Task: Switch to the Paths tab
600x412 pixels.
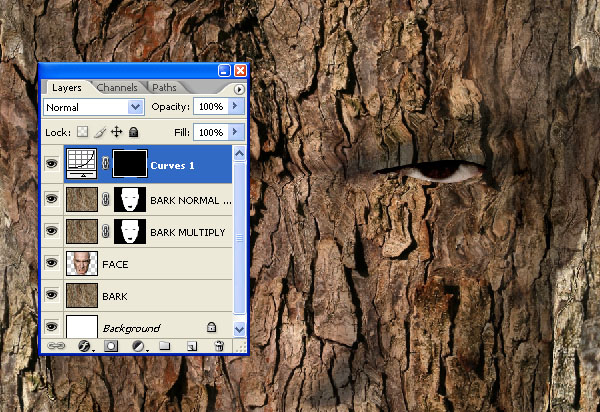Action: (x=164, y=88)
